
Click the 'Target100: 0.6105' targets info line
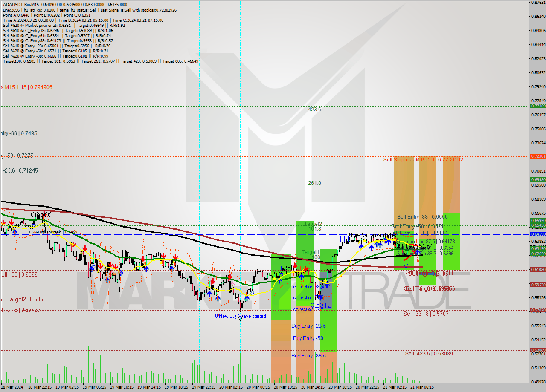click(101, 61)
